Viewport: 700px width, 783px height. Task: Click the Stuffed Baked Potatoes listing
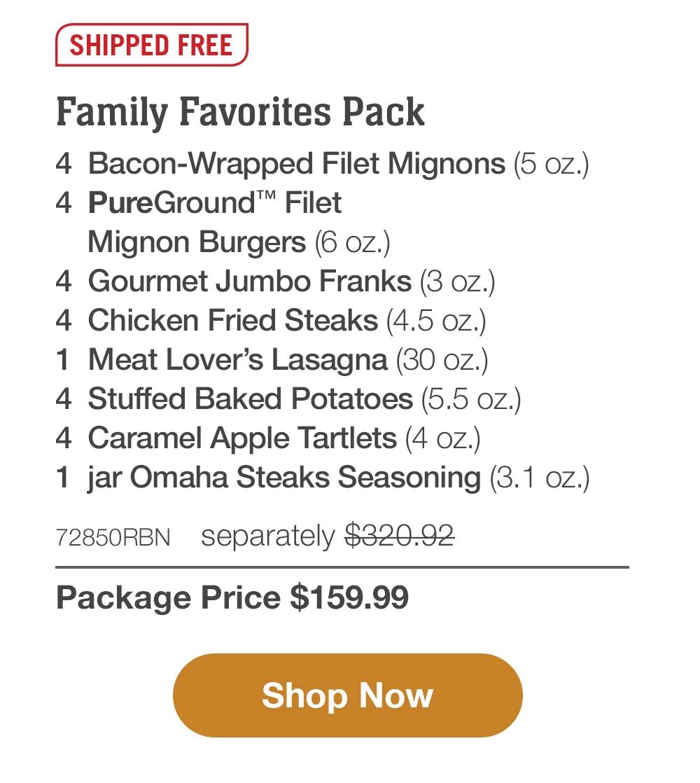click(248, 399)
